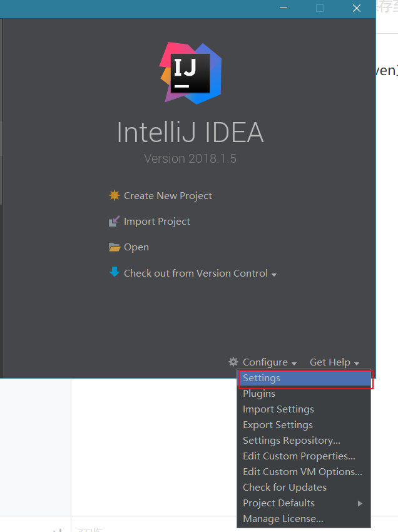This screenshot has height=532, width=398.
Task: Open Plugins from the Configure menu
Action: [304, 394]
